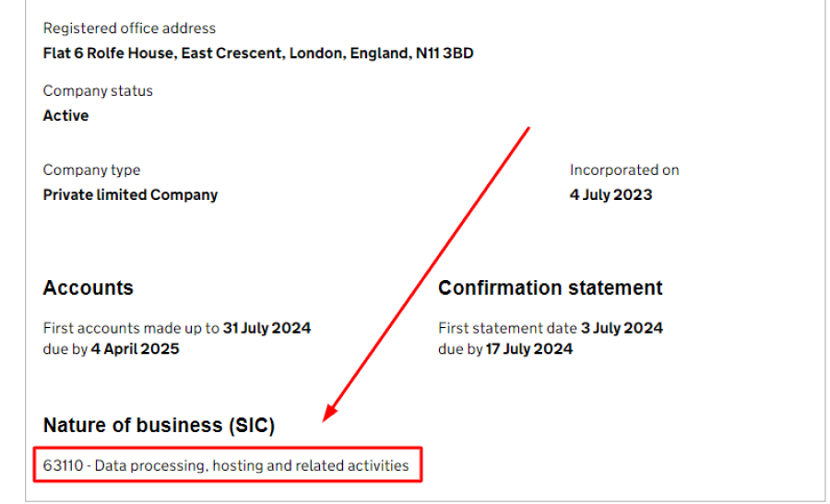Select the 3 July 2024 statement date

[622, 328]
